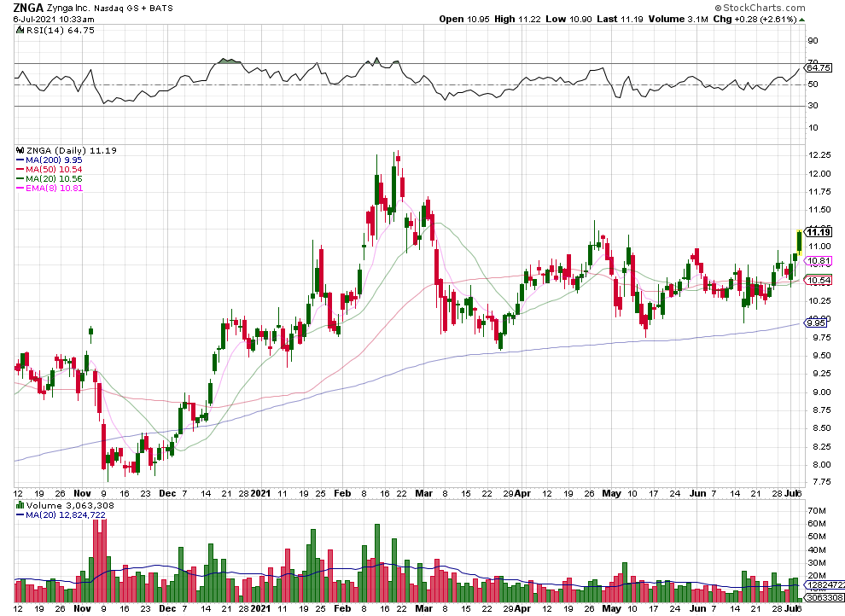Click the Zynga Inc. company name
845x616 pixels.
(69, 8)
